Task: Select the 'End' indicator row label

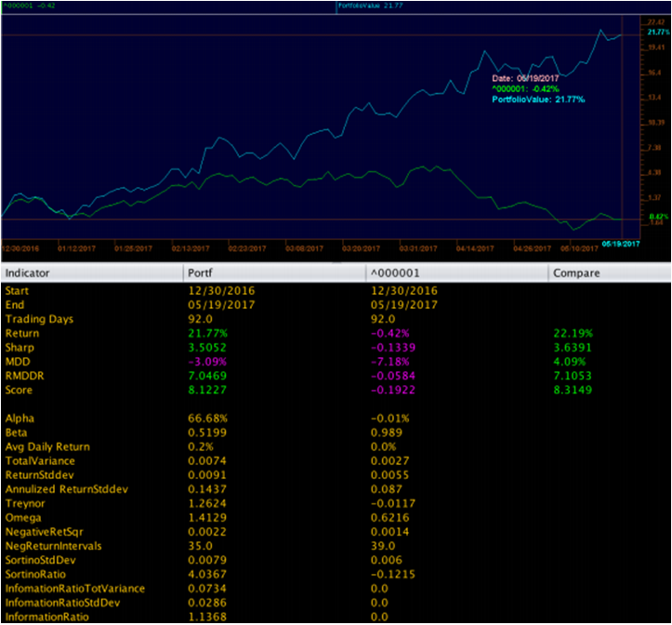Action: (x=15, y=305)
